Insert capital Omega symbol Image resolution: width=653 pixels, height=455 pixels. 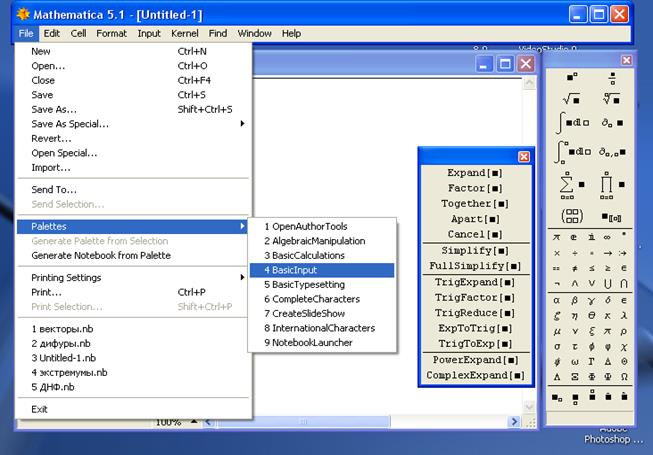(x=624, y=377)
